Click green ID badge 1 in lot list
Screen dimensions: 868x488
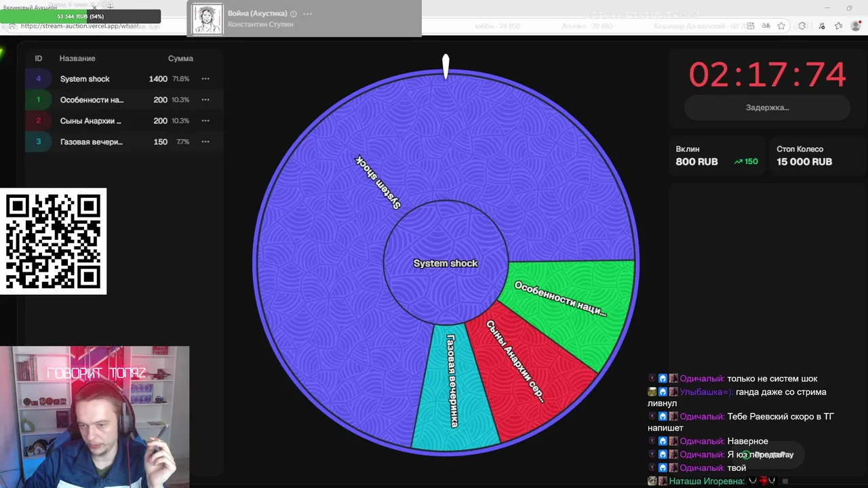[x=38, y=100]
